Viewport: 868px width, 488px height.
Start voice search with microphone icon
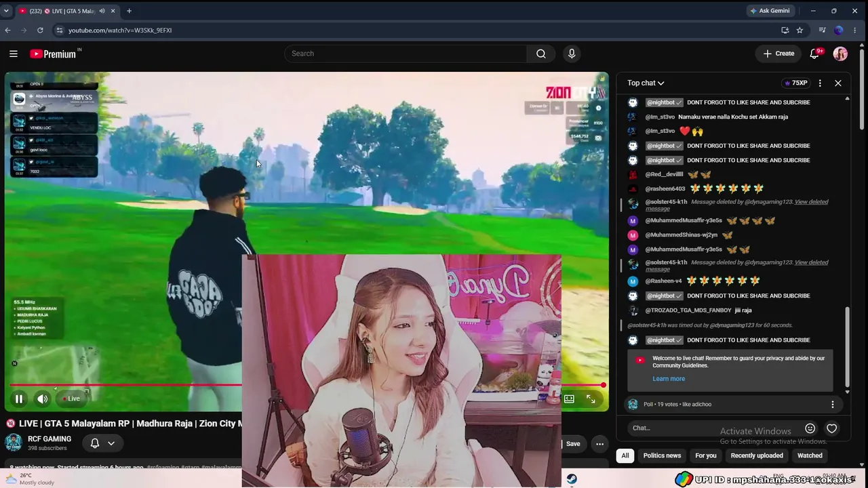[572, 54]
